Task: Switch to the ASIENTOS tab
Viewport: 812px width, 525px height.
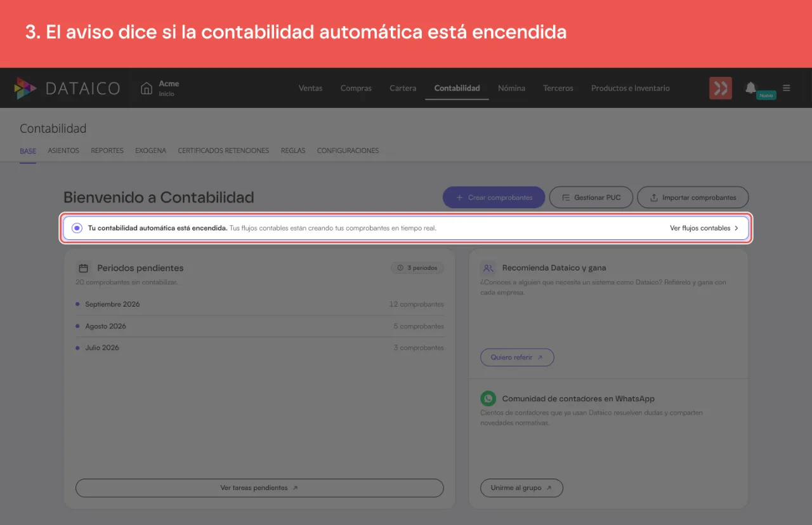Action: tap(63, 151)
